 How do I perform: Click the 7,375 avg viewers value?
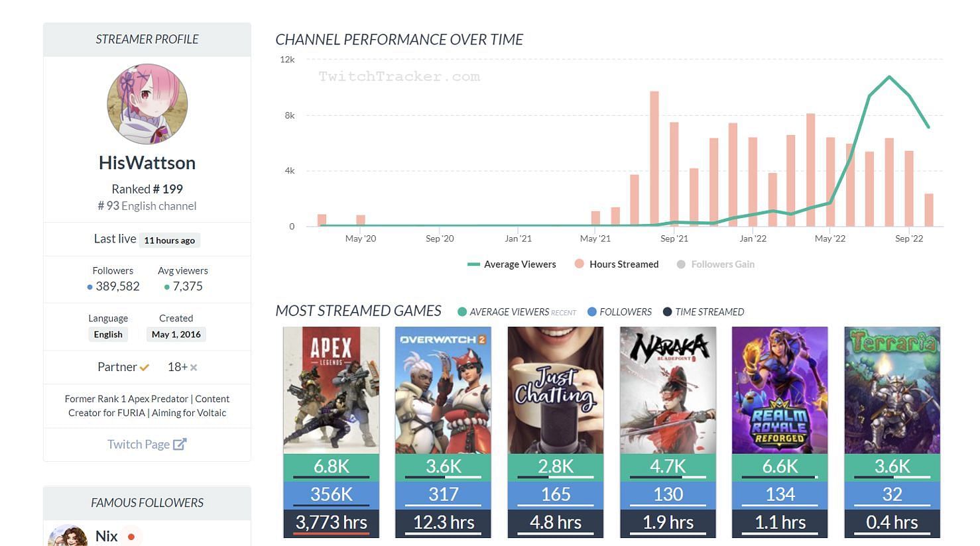188,286
